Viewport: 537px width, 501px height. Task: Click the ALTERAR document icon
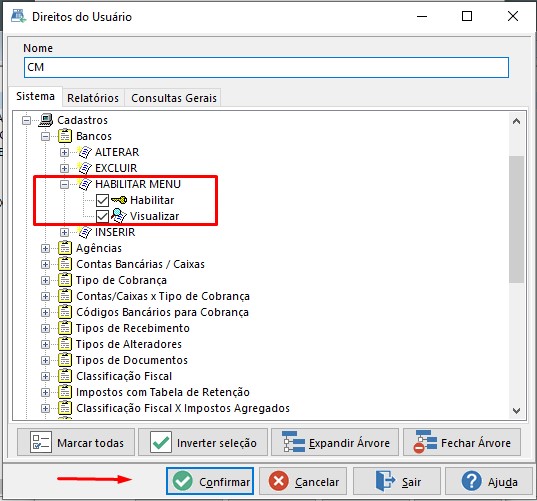point(84,152)
